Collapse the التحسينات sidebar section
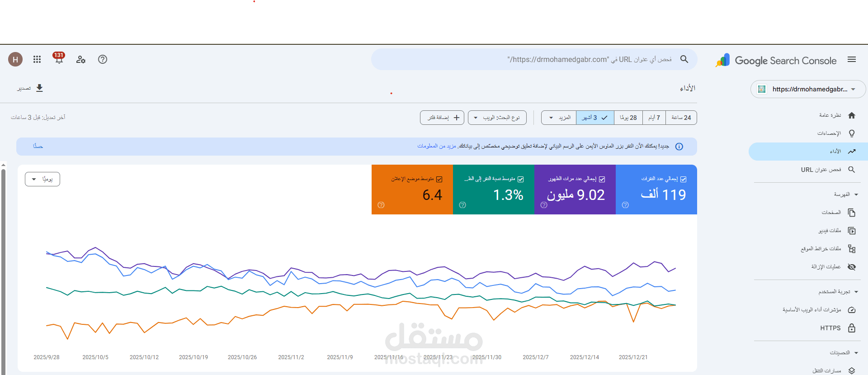868x375 pixels. [x=856, y=352]
